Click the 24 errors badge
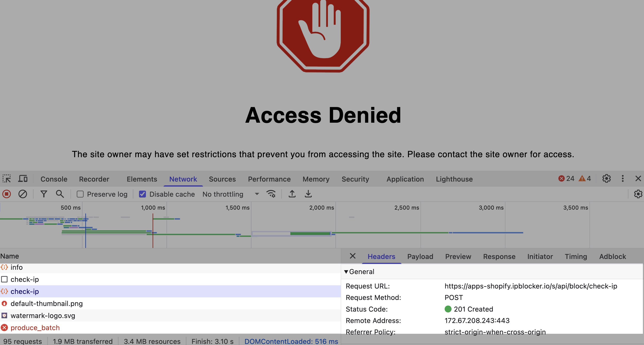The height and width of the screenshot is (345, 644). (566, 179)
